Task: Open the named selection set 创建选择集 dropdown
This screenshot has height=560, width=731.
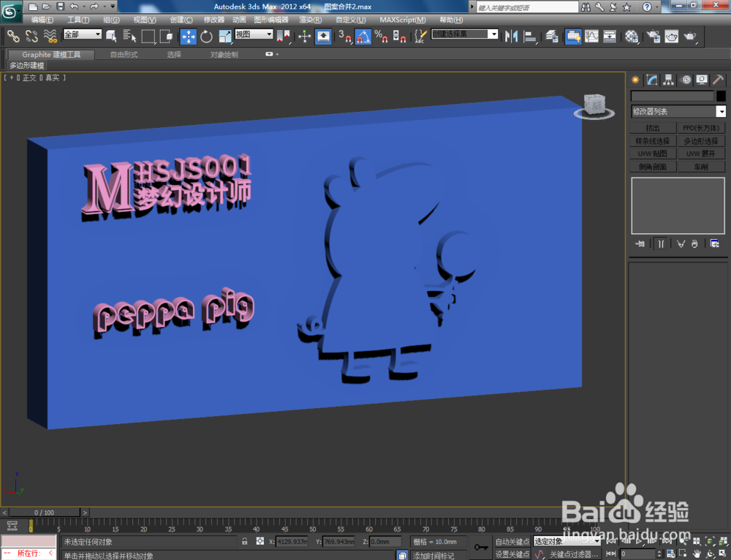Action: click(x=465, y=34)
